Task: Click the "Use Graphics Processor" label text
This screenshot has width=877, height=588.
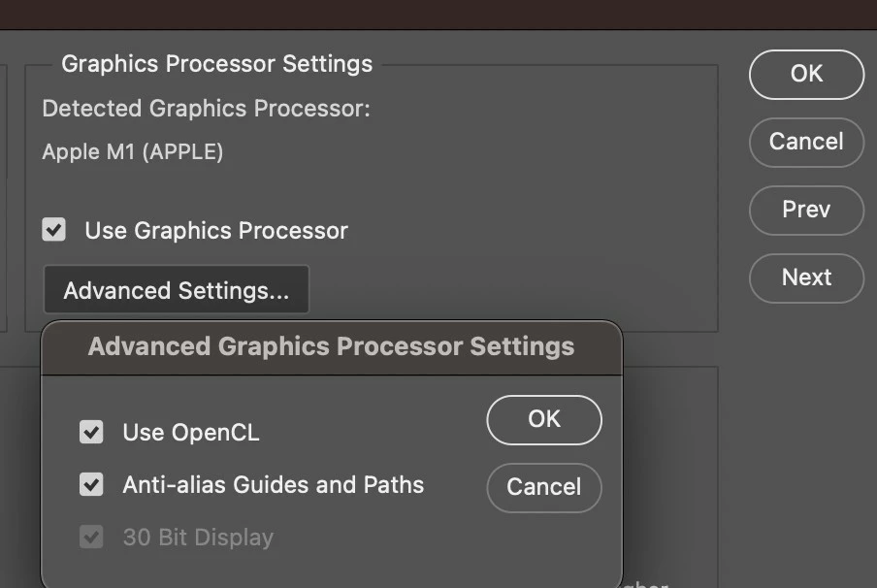Action: [216, 231]
